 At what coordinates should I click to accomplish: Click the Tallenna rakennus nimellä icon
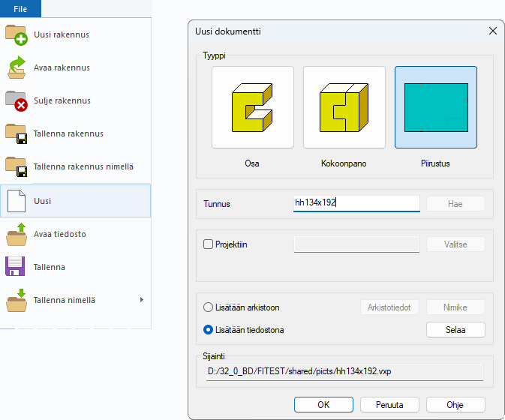(16, 166)
